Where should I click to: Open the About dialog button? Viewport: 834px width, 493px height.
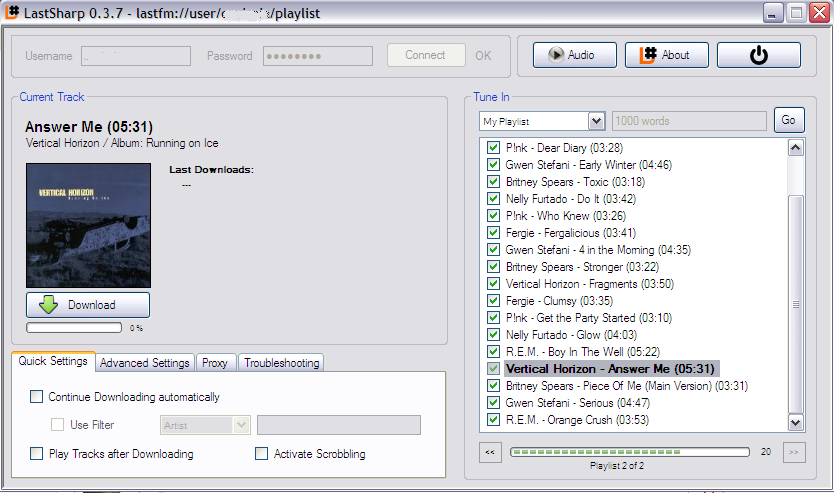666,55
